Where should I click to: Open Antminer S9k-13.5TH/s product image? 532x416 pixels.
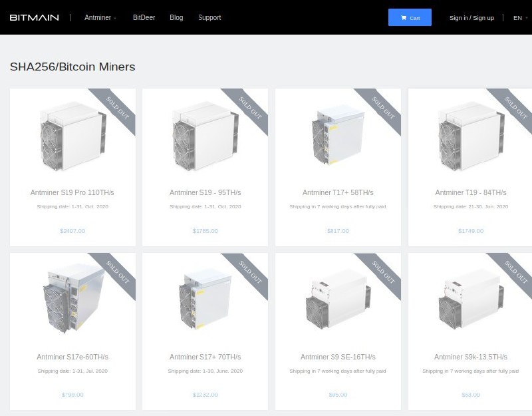point(471,300)
